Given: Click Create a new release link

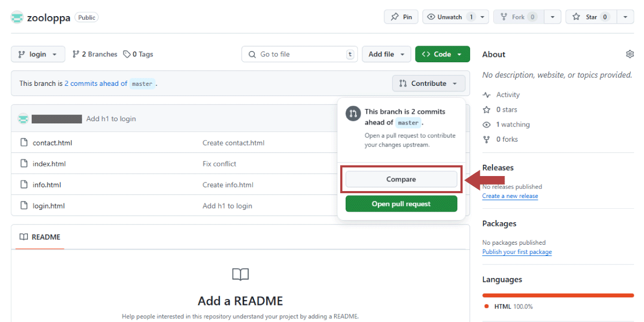Looking at the screenshot, I should coord(510,196).
